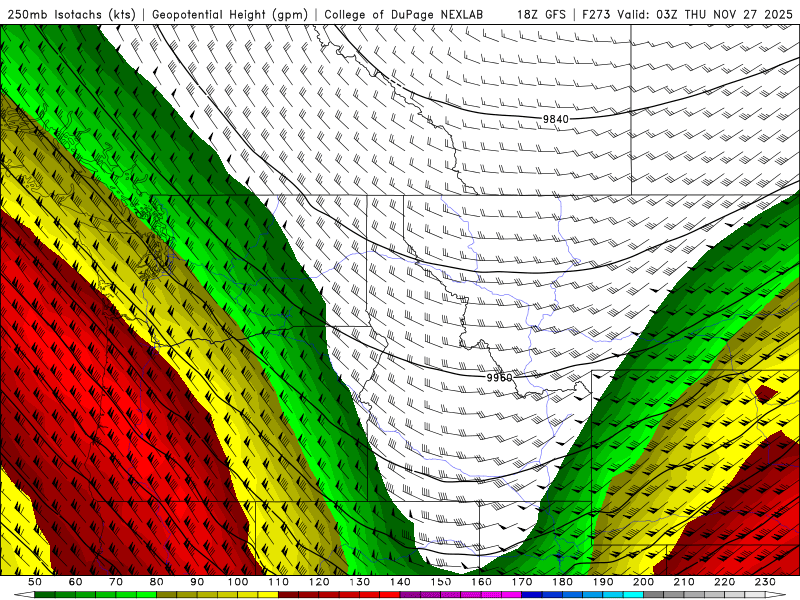Click the 160 value on the legend scale
Viewport: 800px width, 600px height.
coord(481,582)
